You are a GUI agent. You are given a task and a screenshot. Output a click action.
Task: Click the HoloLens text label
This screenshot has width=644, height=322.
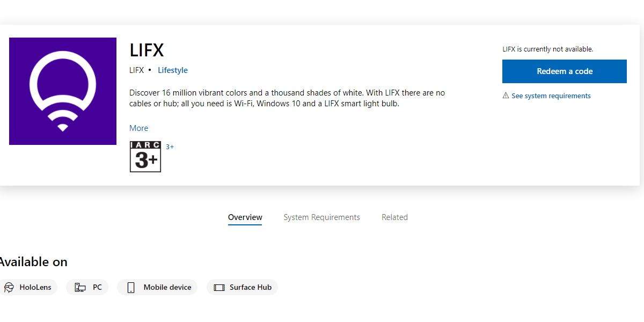(x=35, y=288)
